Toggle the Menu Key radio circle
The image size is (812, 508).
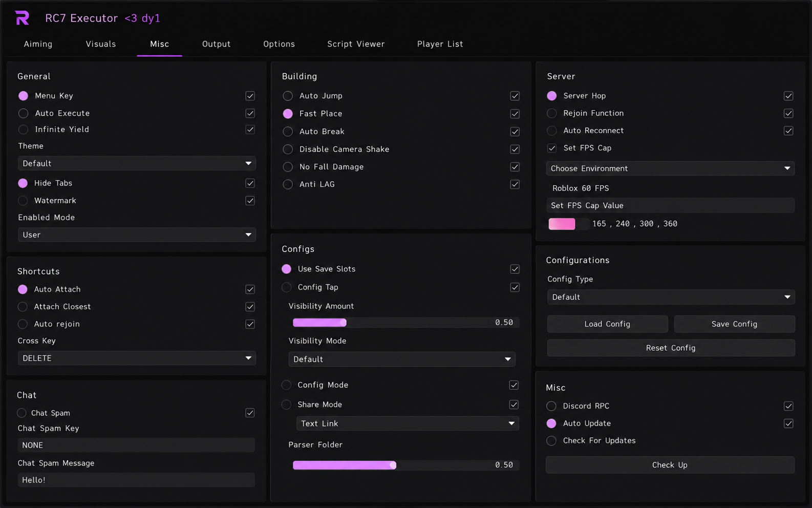point(23,96)
